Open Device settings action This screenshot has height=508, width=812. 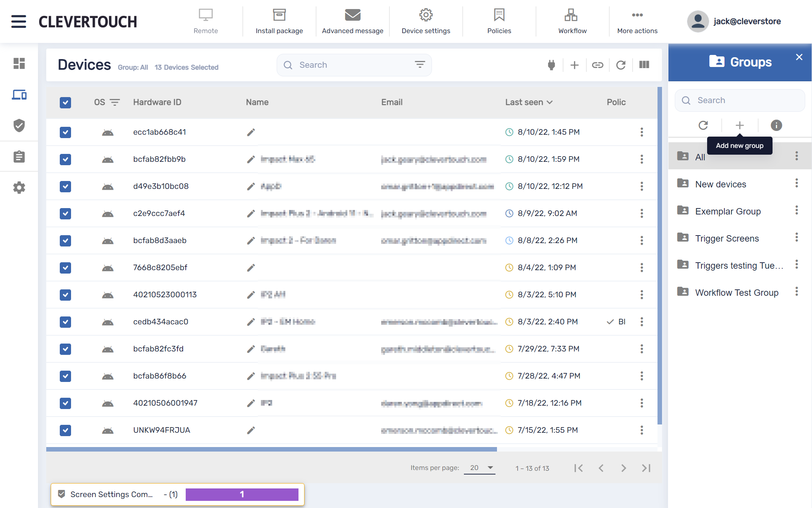426,21
